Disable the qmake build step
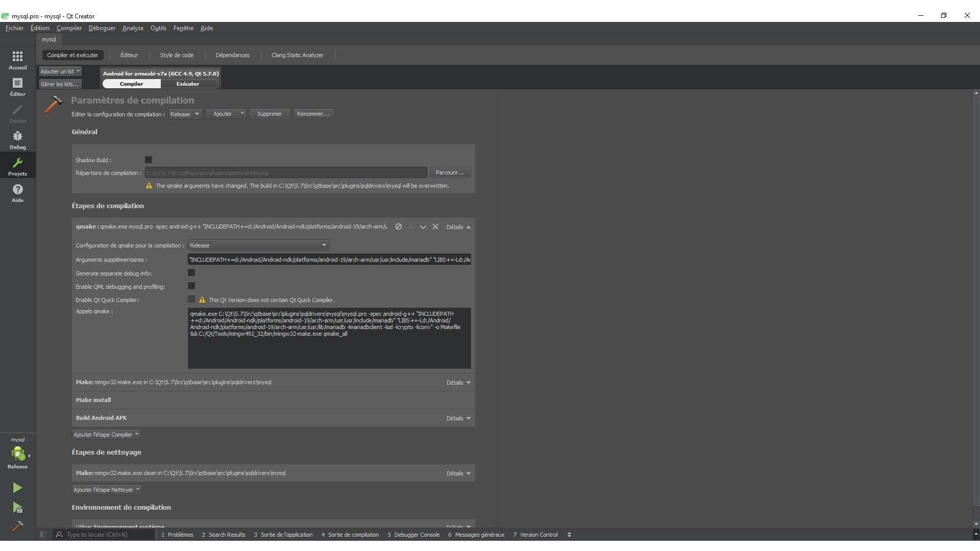The image size is (980, 551). point(399,227)
